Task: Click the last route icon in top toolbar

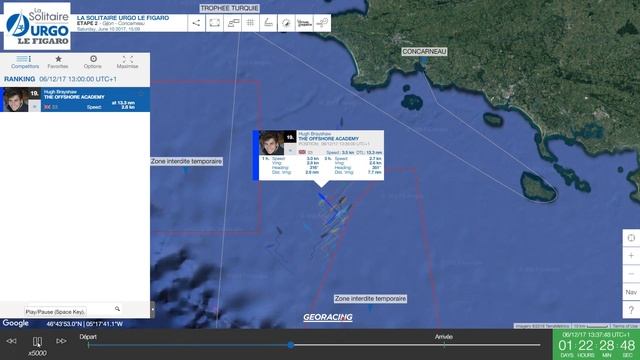Action: click(x=322, y=23)
